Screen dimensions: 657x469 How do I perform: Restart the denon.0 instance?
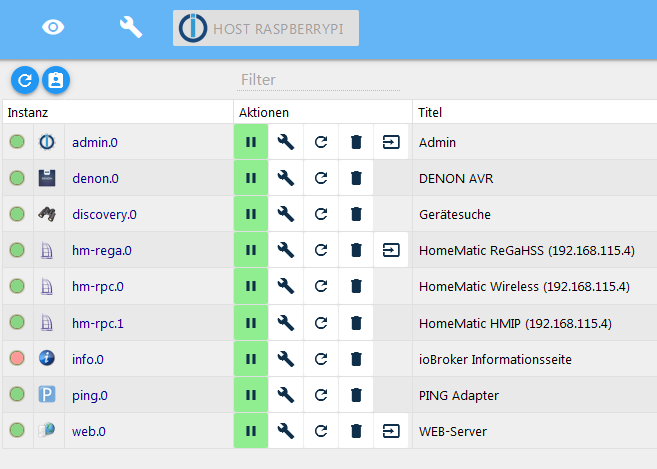tap(321, 178)
